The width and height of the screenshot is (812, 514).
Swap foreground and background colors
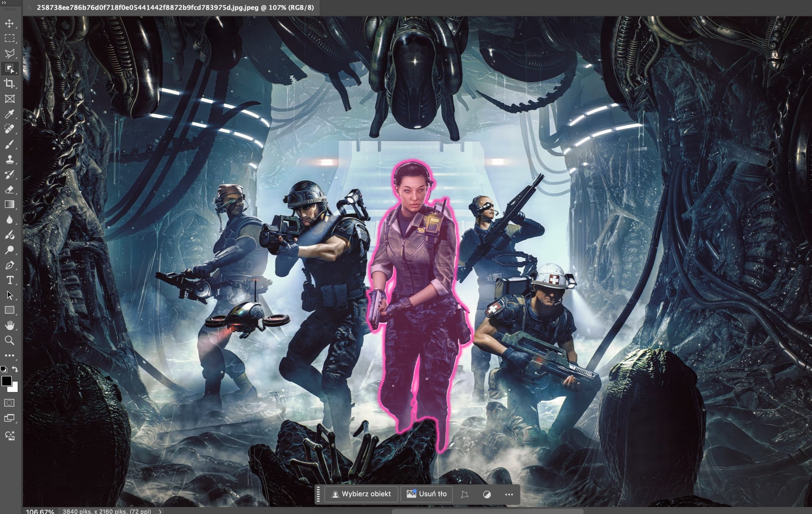pos(15,369)
